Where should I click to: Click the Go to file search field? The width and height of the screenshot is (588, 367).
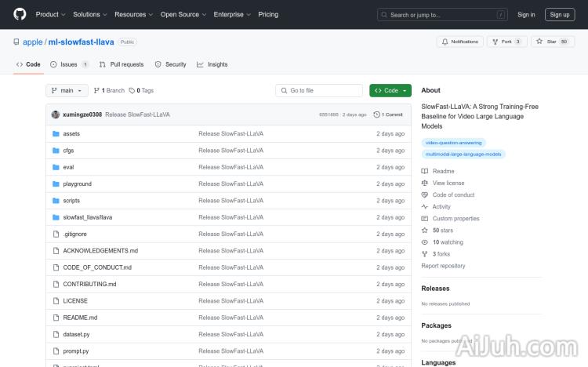click(x=319, y=91)
